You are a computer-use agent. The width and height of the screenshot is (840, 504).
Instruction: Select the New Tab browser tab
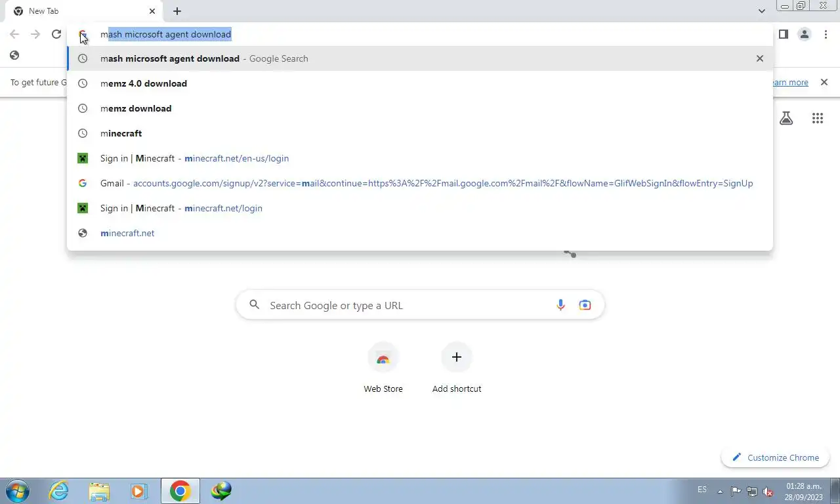click(83, 11)
